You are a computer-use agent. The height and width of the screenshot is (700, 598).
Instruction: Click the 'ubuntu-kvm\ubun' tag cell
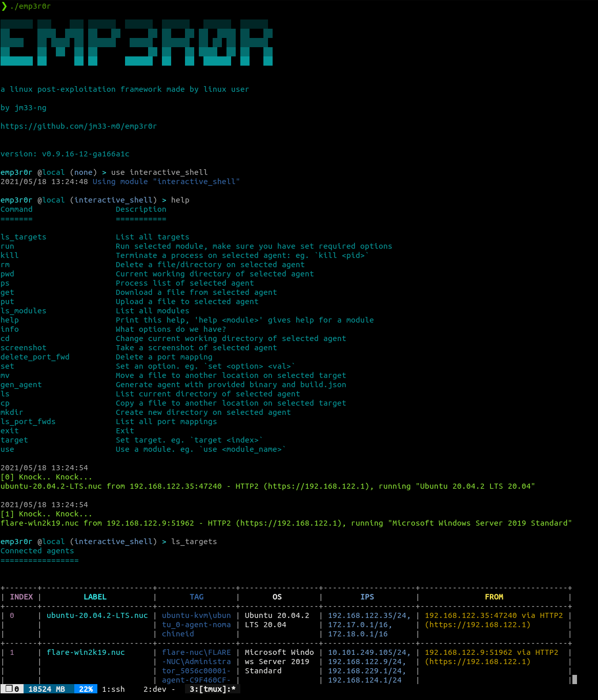(x=196, y=615)
